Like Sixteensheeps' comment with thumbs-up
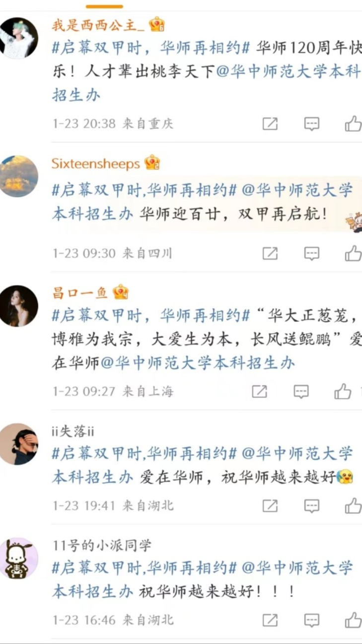 [x=354, y=253]
